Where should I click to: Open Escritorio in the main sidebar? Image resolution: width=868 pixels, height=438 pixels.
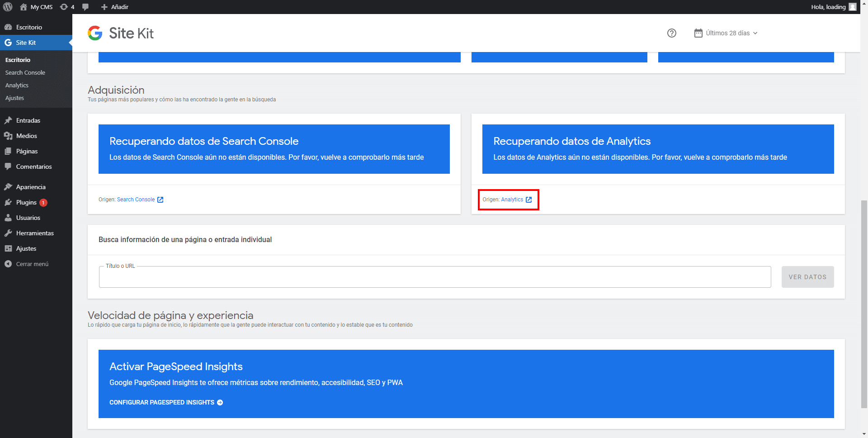point(36,27)
